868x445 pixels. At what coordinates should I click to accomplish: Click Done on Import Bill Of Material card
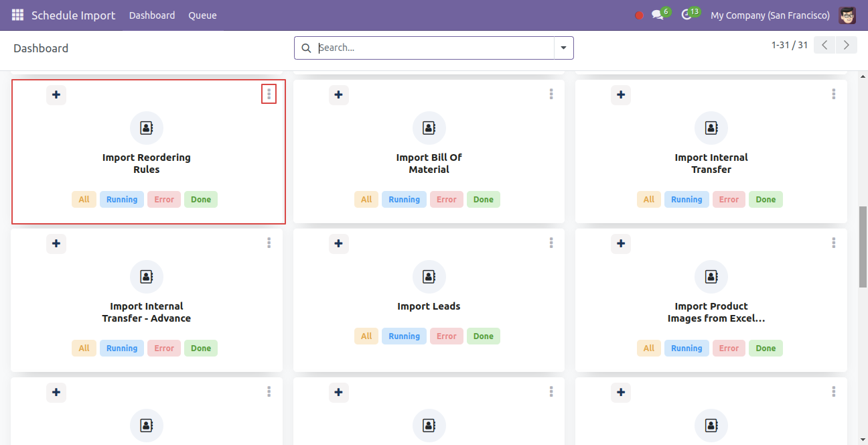point(484,200)
